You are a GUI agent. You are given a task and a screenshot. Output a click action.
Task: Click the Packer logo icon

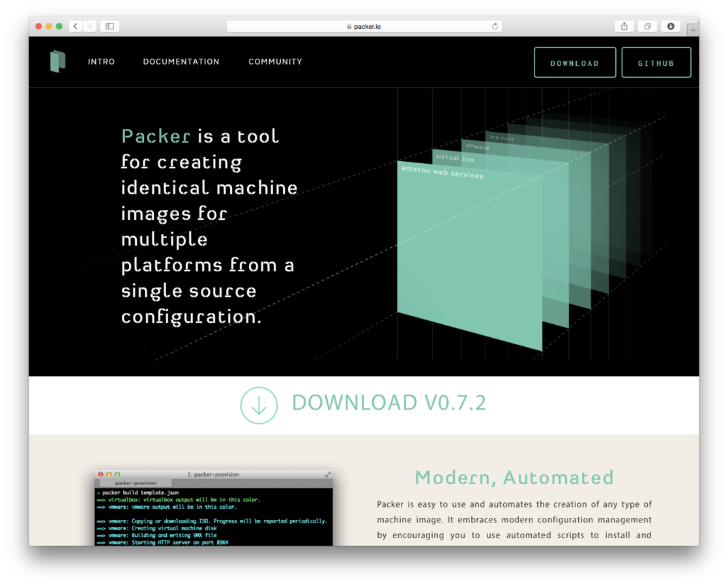click(57, 61)
